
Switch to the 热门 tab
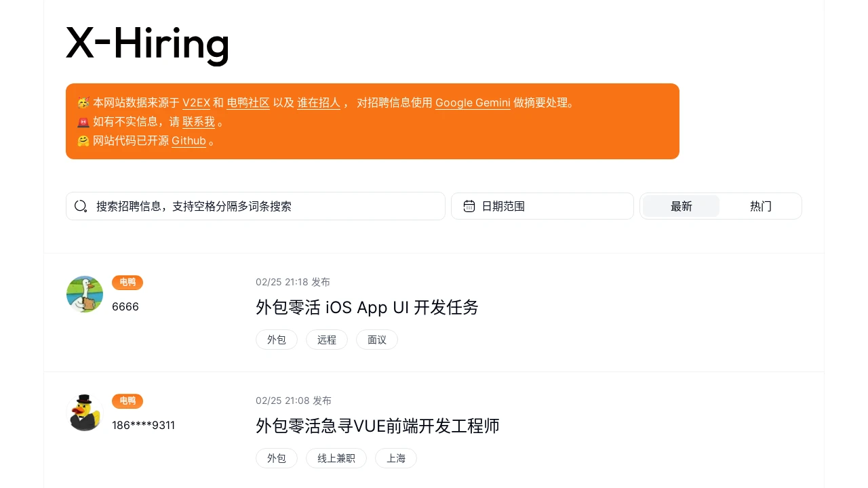pyautogui.click(x=760, y=206)
